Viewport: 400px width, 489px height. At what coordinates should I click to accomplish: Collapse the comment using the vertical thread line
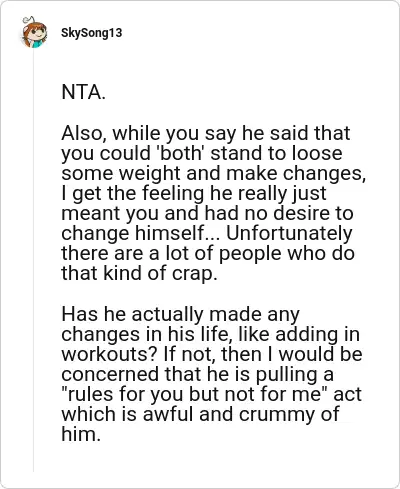point(33,260)
